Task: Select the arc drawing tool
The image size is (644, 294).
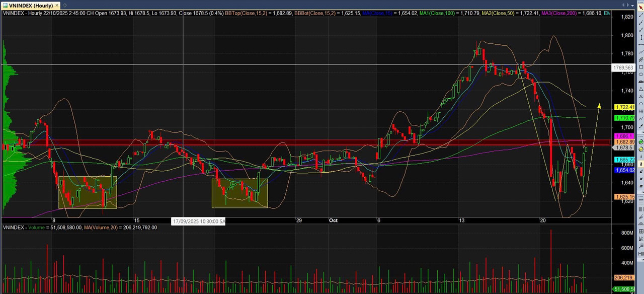Action: tap(640, 103)
